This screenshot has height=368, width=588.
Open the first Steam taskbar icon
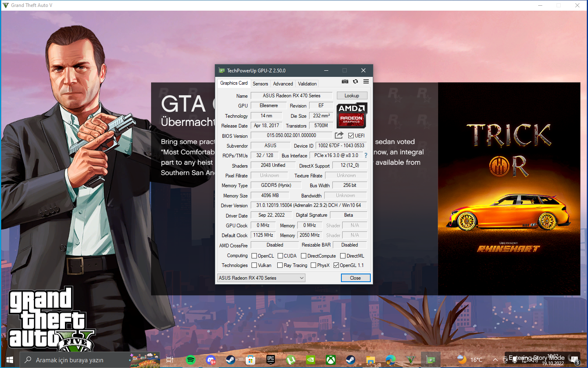tap(230, 360)
